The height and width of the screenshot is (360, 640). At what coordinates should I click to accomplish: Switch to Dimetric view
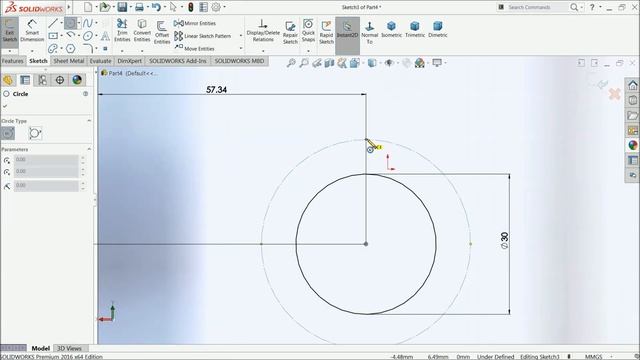point(438,30)
